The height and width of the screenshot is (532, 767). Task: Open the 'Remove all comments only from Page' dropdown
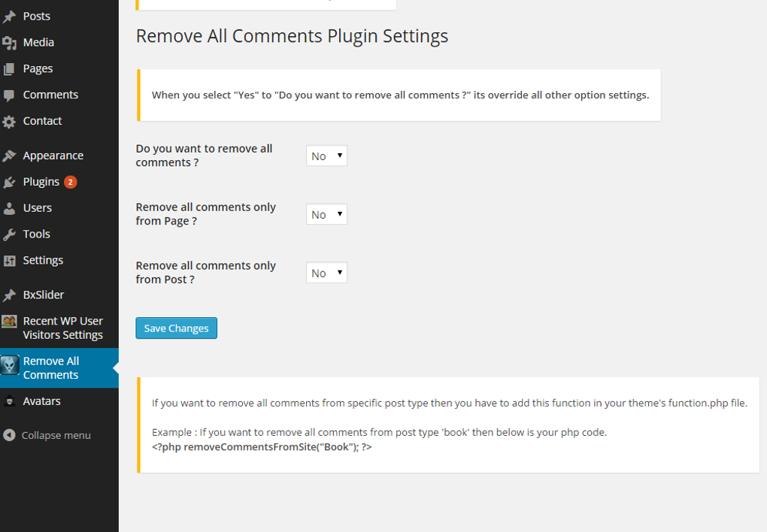click(x=326, y=213)
